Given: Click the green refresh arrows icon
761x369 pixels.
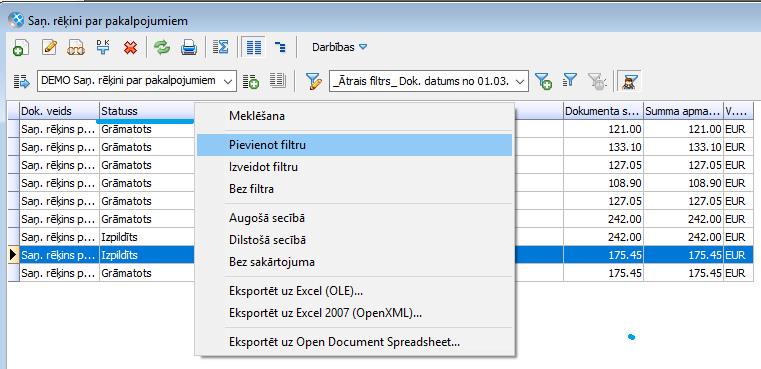Looking at the screenshot, I should [162, 48].
